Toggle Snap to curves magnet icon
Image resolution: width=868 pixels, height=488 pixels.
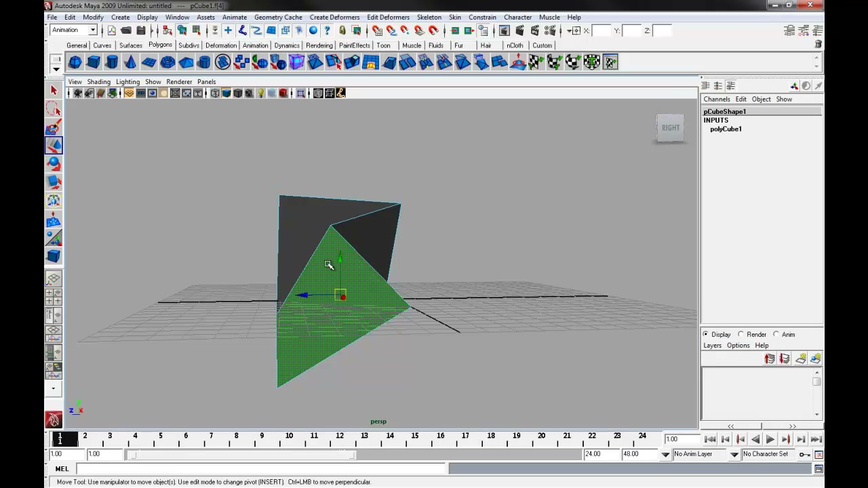pyautogui.click(x=391, y=30)
